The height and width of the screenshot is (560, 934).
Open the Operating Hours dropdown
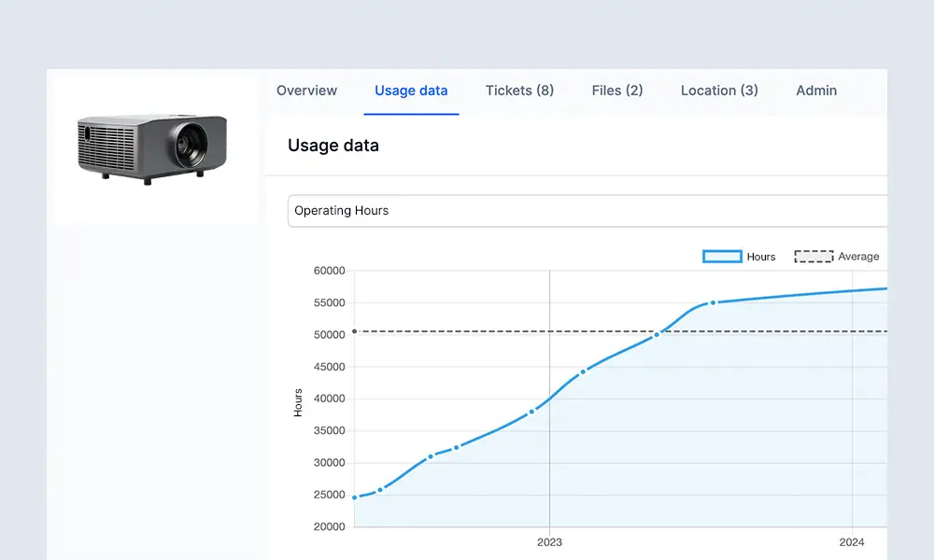tap(587, 211)
